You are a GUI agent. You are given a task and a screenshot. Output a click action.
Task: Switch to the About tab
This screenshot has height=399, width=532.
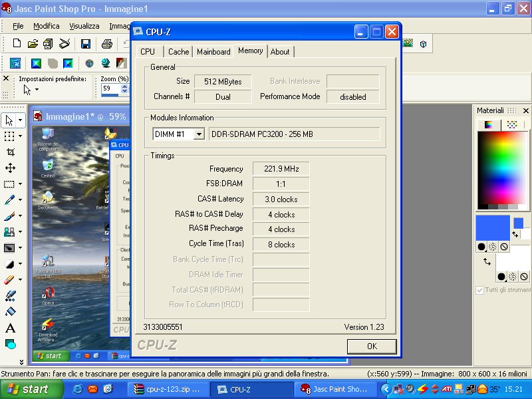click(280, 52)
